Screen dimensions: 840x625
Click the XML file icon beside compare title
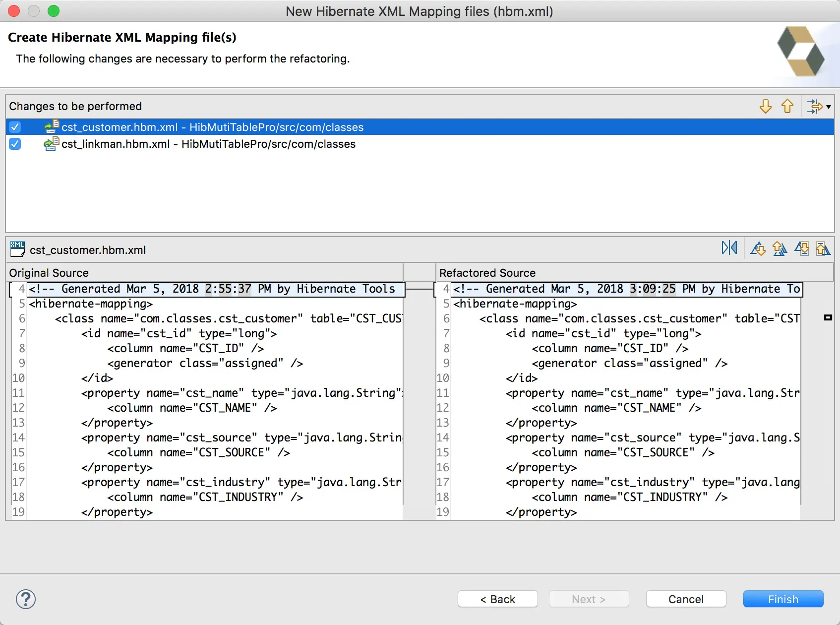click(x=17, y=249)
